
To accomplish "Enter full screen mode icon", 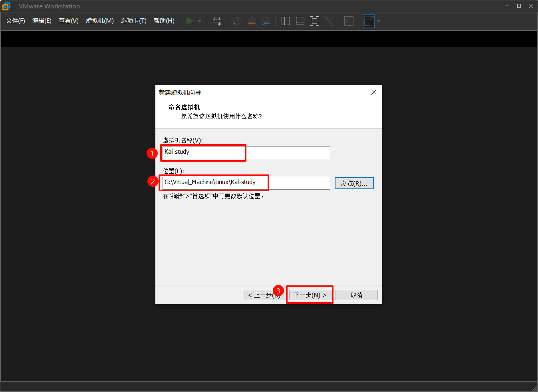I will tap(314, 21).
